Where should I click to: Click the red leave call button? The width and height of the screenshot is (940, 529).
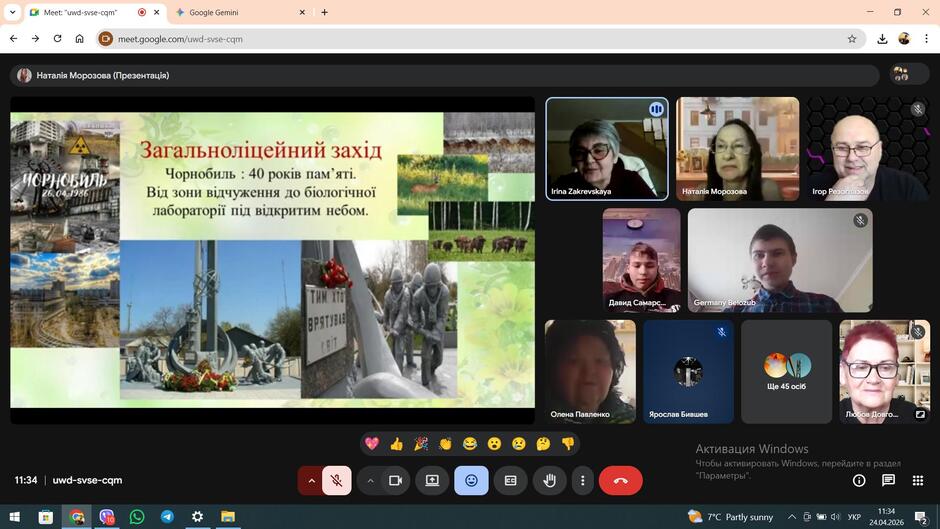tap(620, 480)
